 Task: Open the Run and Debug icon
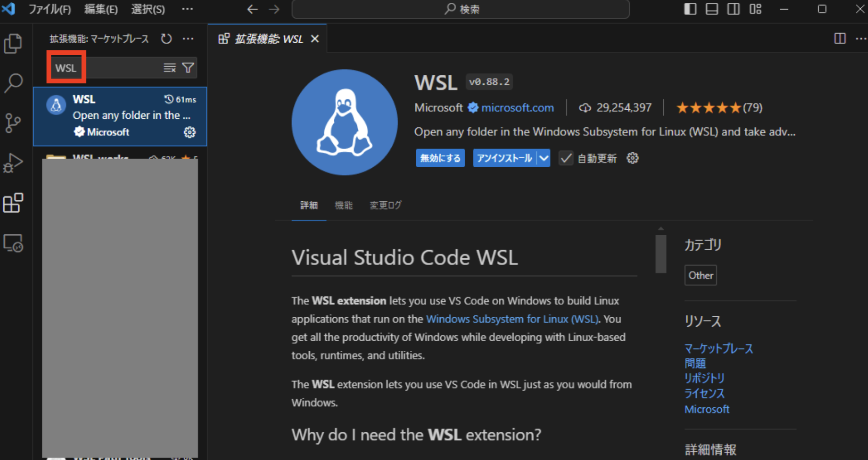(x=13, y=163)
